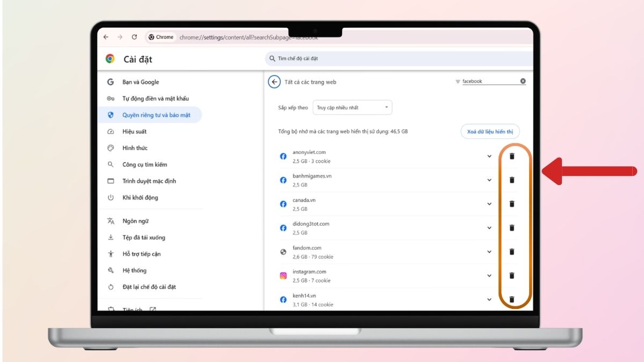Expand kenh14.vn row chevron
644x362 pixels.
(489, 299)
